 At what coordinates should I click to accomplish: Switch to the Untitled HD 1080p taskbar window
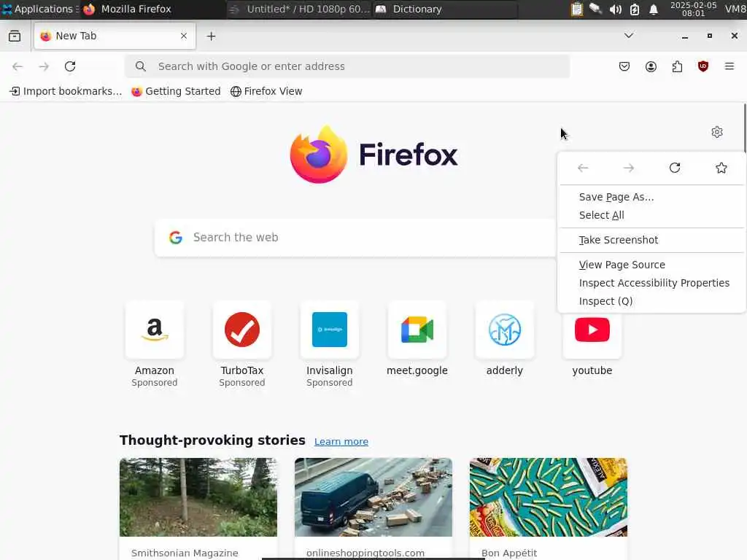[299, 9]
